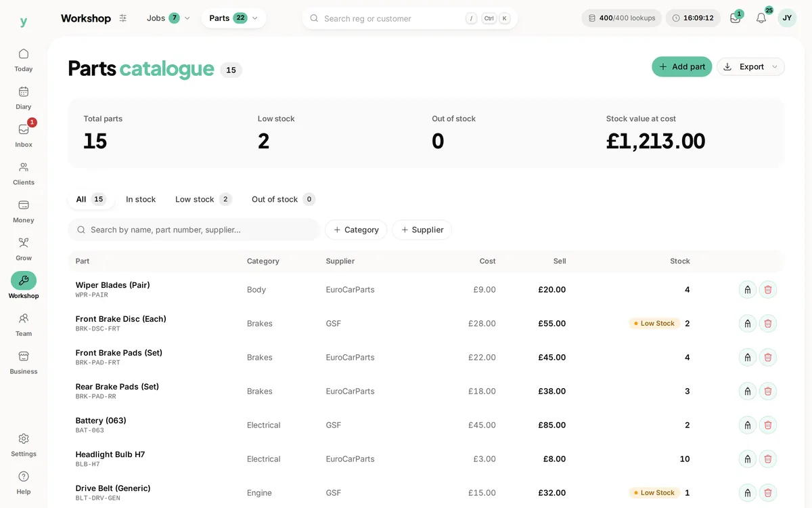The height and width of the screenshot is (508, 812).
Task: Add a Supplier filter
Action: click(x=422, y=230)
